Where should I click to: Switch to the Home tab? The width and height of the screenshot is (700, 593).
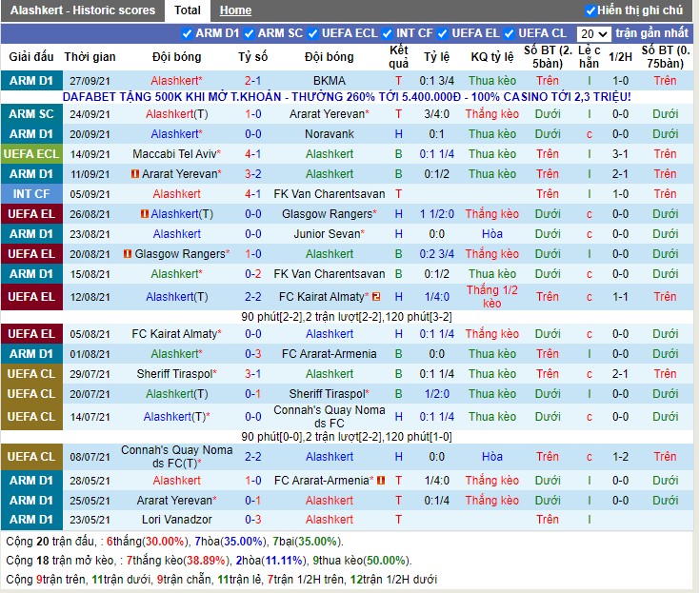coord(235,10)
